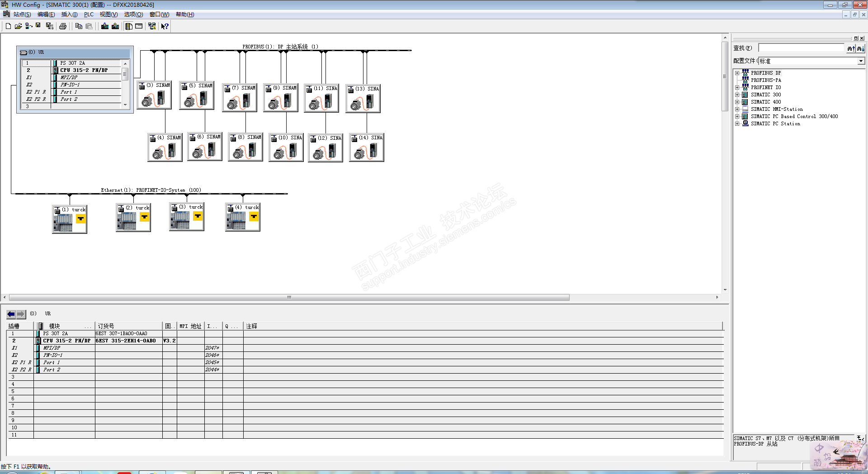The height and width of the screenshot is (474, 868).
Task: Click the Save and Compile toolbar icon
Action: click(49, 26)
